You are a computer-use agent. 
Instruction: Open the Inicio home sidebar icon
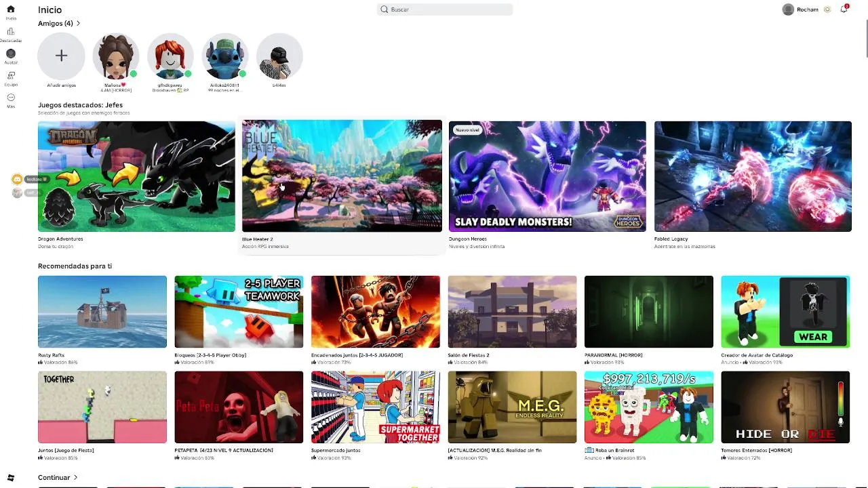tap(10, 9)
